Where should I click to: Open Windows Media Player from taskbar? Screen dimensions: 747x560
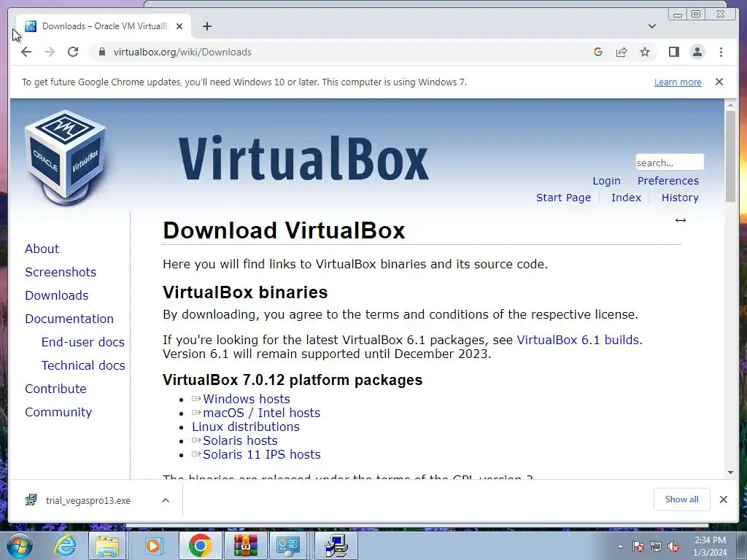coord(153,545)
